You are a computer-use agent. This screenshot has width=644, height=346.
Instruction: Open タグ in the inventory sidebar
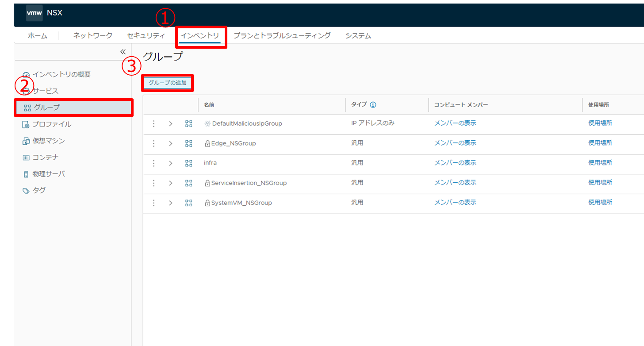tap(38, 190)
